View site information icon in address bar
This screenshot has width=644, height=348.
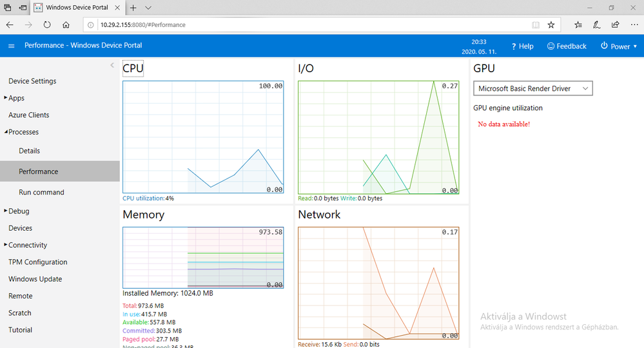coord(91,25)
